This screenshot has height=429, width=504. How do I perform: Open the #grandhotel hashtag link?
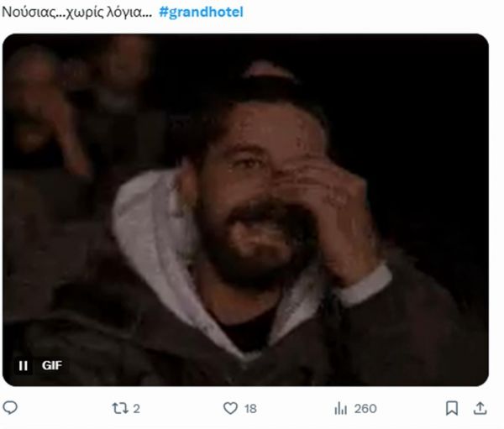point(202,13)
